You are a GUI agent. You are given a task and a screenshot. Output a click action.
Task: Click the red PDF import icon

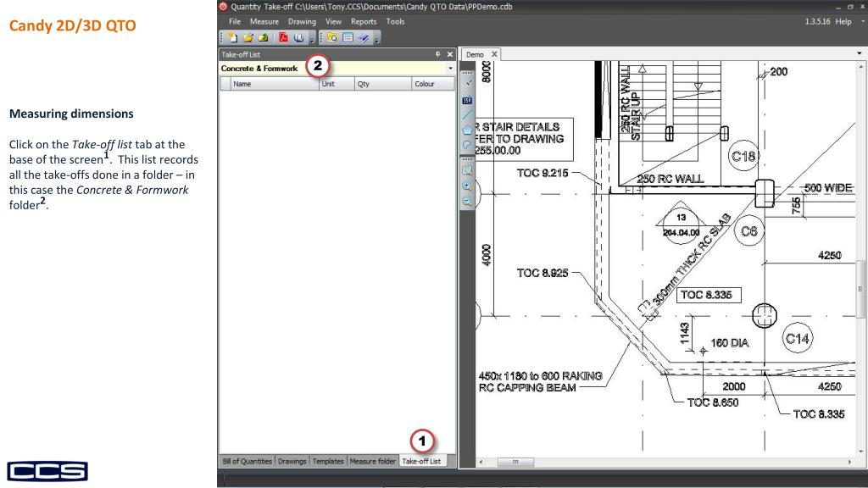coord(283,37)
